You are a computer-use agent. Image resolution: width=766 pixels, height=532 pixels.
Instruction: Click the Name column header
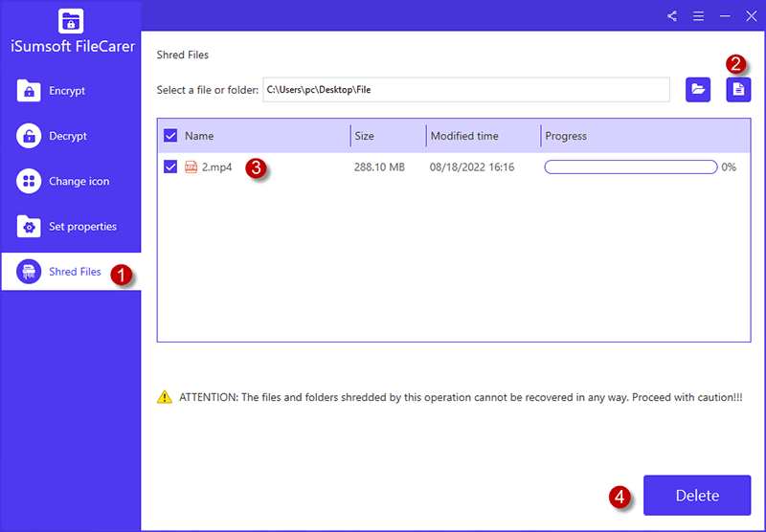(199, 136)
